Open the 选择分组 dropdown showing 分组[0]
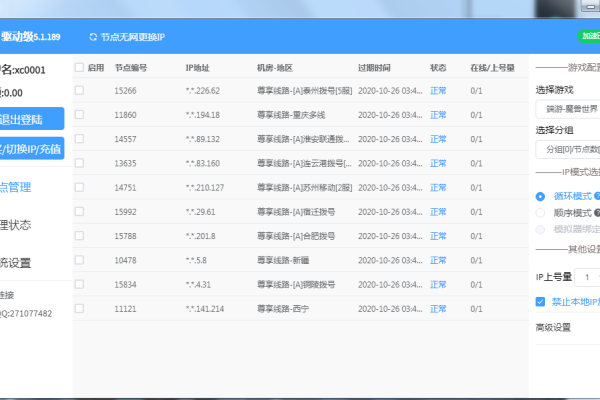 pyautogui.click(x=568, y=149)
